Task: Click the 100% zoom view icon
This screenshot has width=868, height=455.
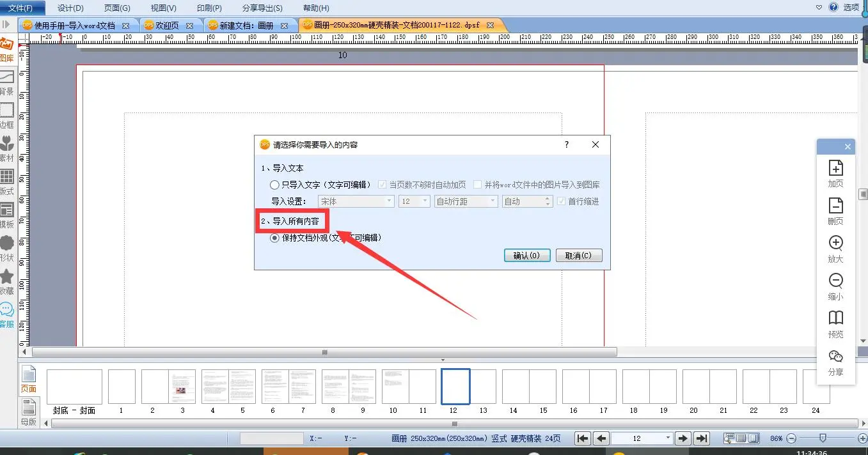Action: point(729,438)
